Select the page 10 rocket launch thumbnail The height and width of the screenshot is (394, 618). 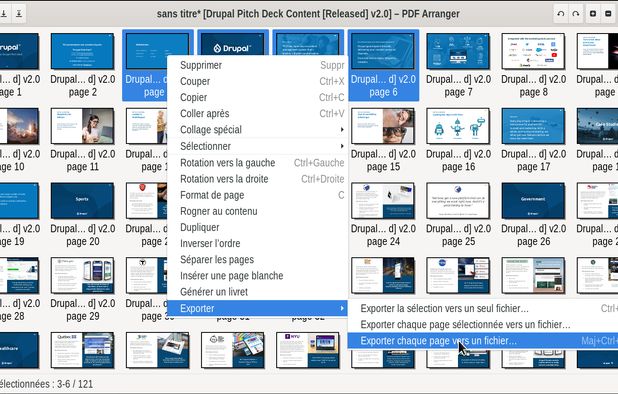coord(19,126)
